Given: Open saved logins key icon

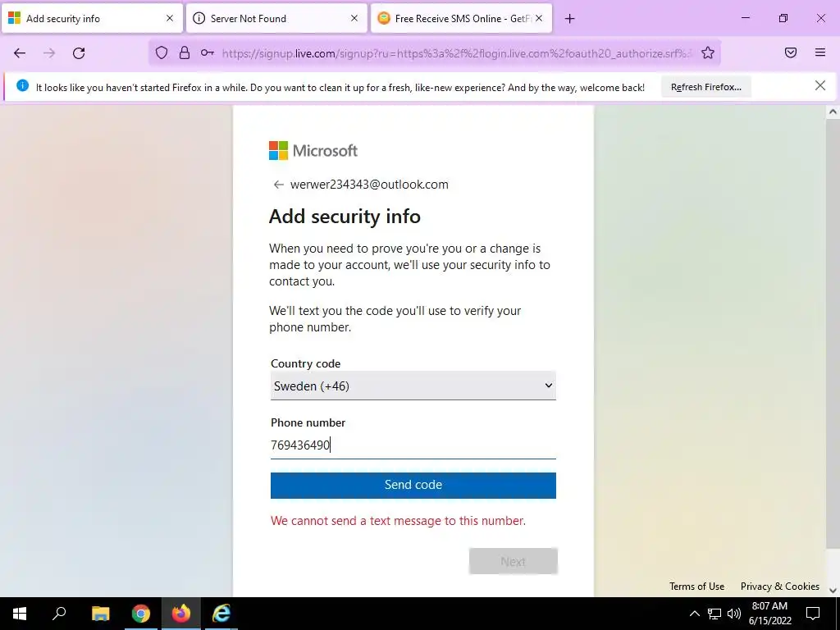Looking at the screenshot, I should [208, 52].
